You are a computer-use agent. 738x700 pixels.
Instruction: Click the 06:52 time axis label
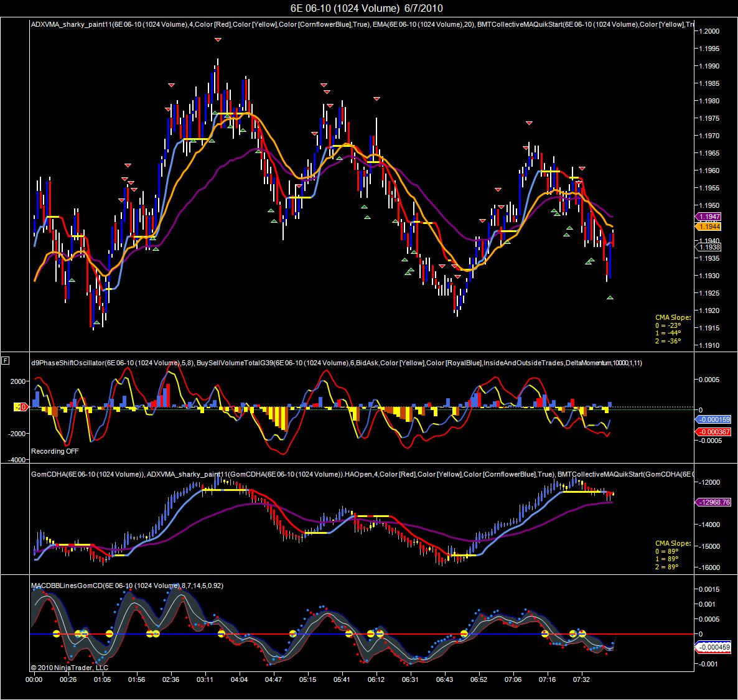click(479, 679)
